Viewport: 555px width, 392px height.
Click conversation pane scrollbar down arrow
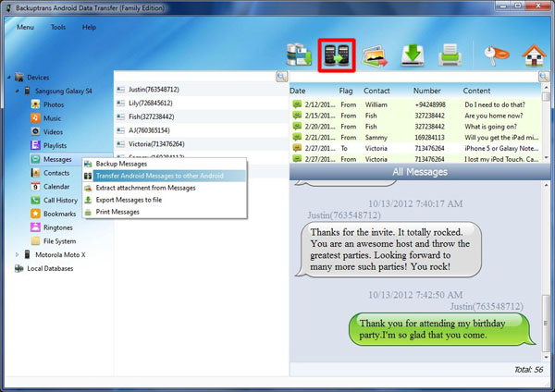coord(546,357)
